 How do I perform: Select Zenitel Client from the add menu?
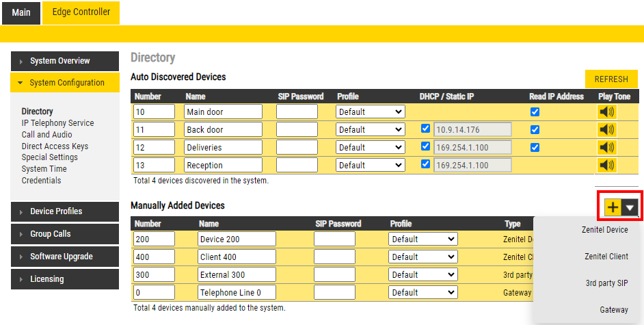(606, 257)
